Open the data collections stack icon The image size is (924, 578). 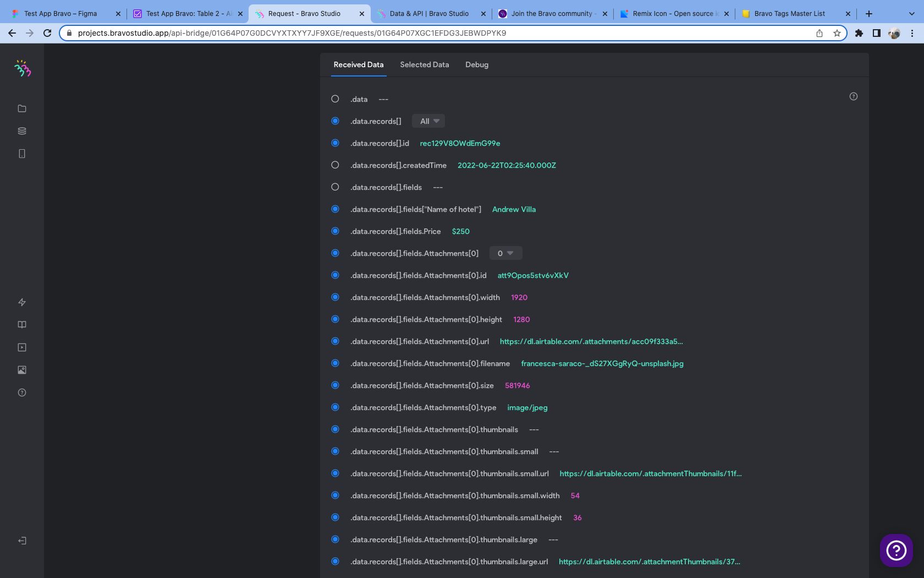pos(22,131)
